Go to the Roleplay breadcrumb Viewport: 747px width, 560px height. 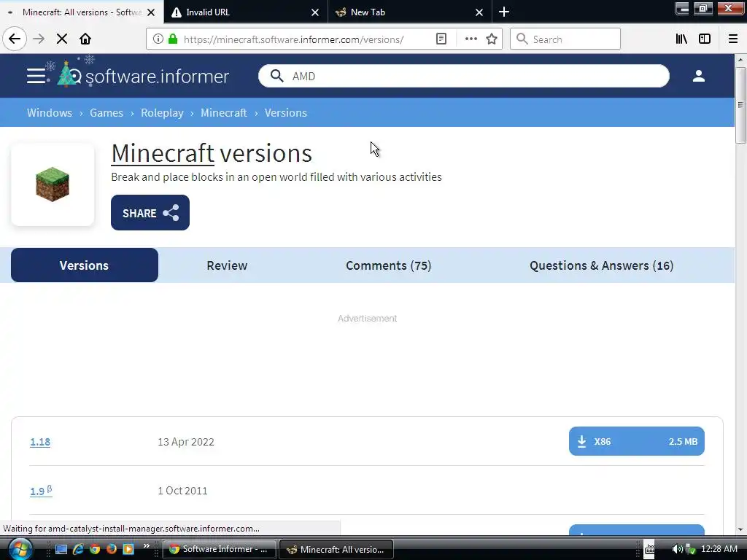(162, 113)
